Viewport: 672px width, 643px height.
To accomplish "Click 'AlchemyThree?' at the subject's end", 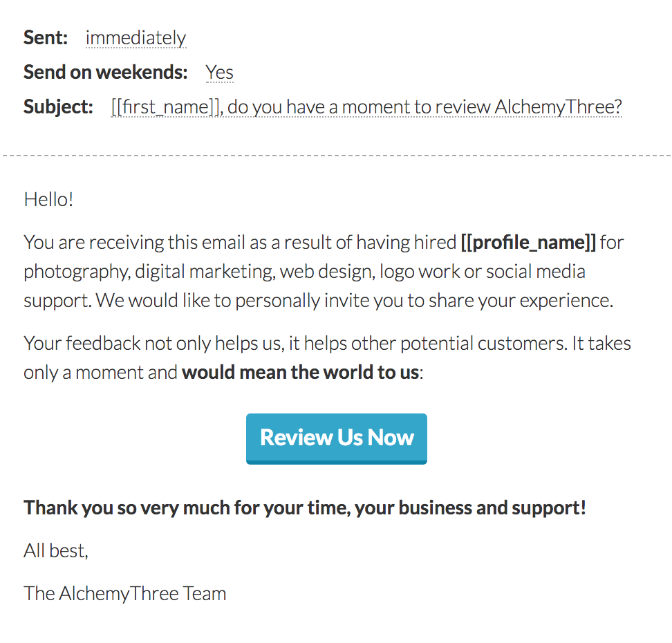I will (x=558, y=106).
